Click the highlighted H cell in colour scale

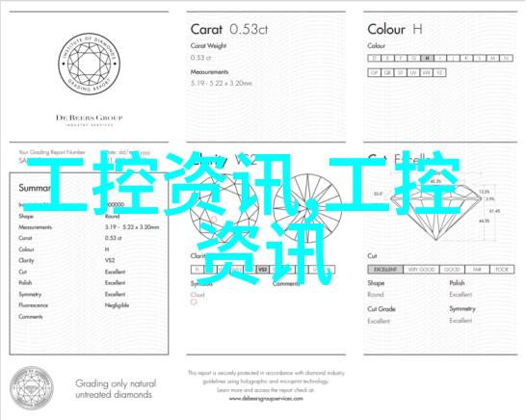(427, 58)
